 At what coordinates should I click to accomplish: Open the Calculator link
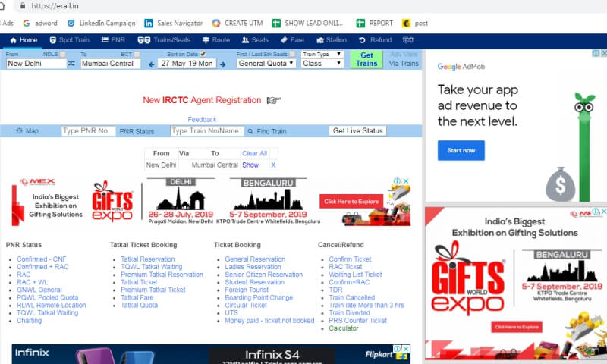344,328
